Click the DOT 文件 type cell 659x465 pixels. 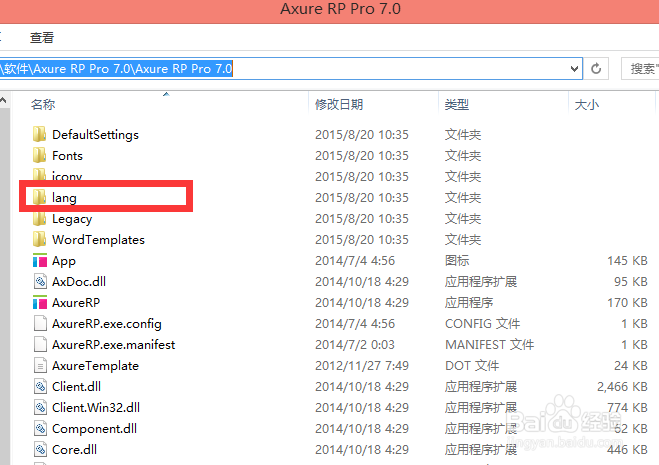point(472,366)
